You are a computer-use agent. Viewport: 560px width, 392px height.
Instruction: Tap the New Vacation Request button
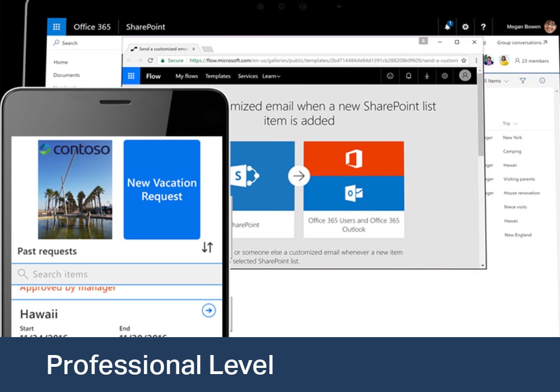click(x=162, y=190)
